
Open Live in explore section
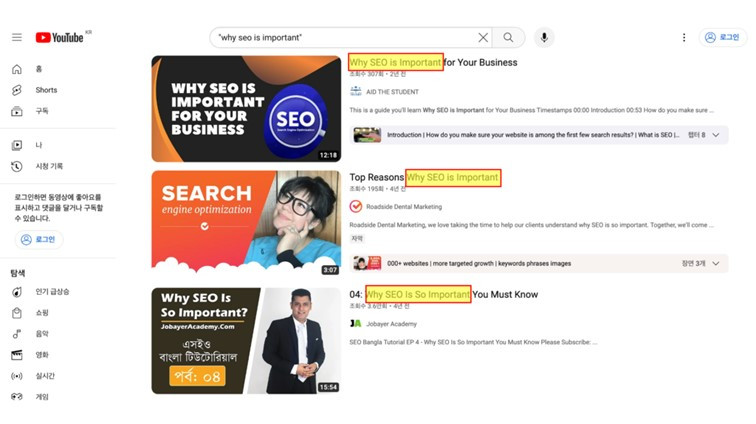[33, 376]
